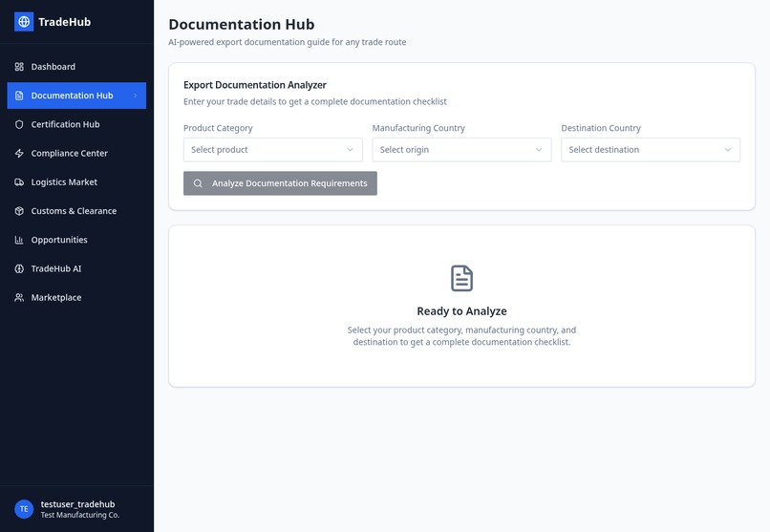This screenshot has height=532, width=770.
Task: Click the Product Category label
Action: coord(218,128)
